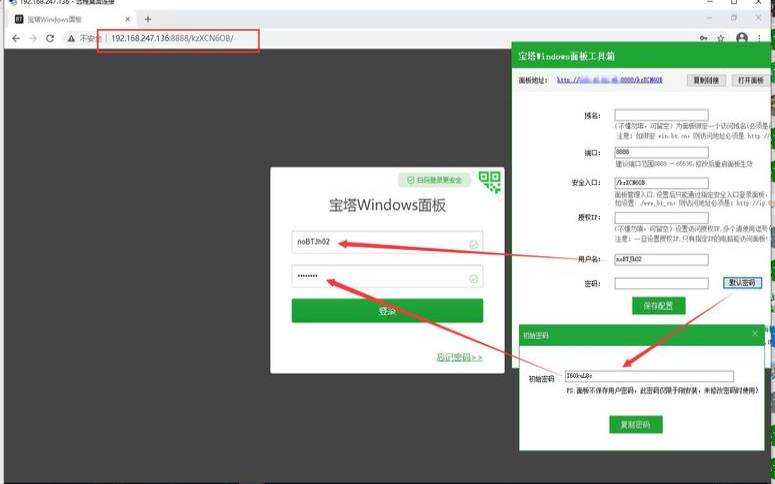Screen dimensions: 775x484
Task: Click the not-secure warning triangle icon
Action: 72,38
